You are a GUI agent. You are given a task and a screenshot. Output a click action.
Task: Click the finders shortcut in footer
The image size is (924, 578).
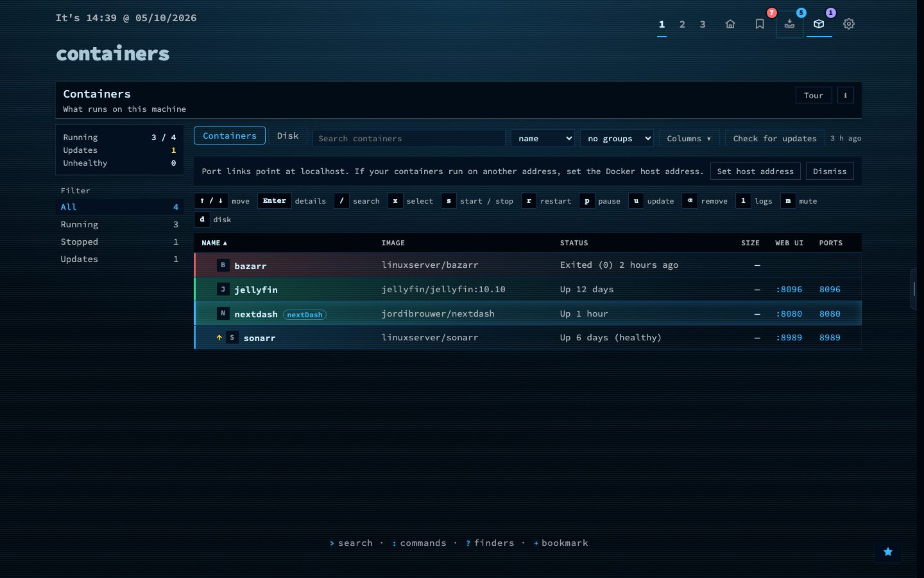(x=490, y=543)
